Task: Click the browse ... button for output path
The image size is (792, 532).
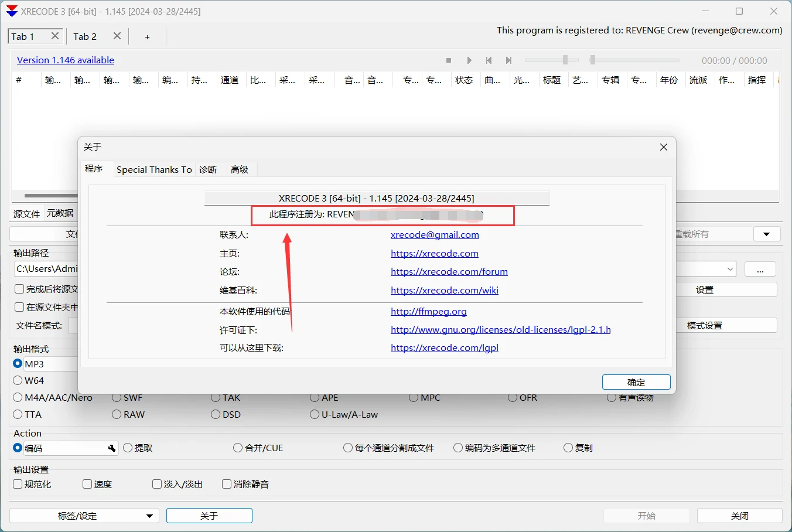Action: point(760,270)
